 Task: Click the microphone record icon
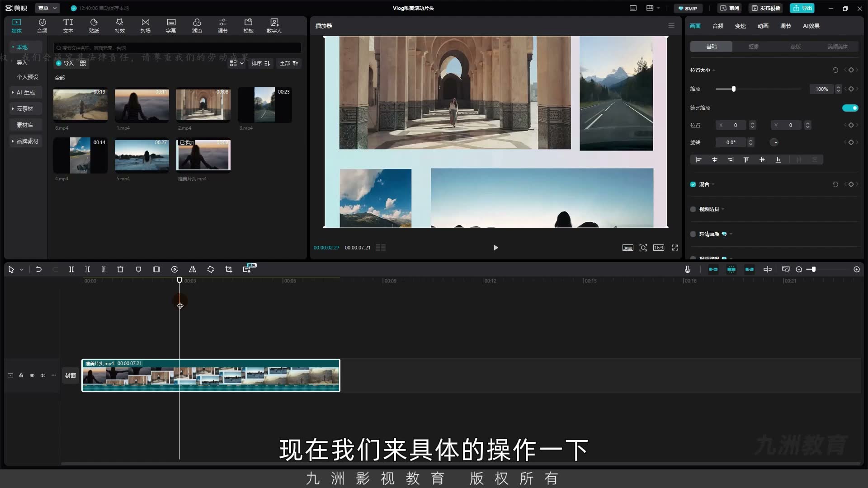click(688, 269)
